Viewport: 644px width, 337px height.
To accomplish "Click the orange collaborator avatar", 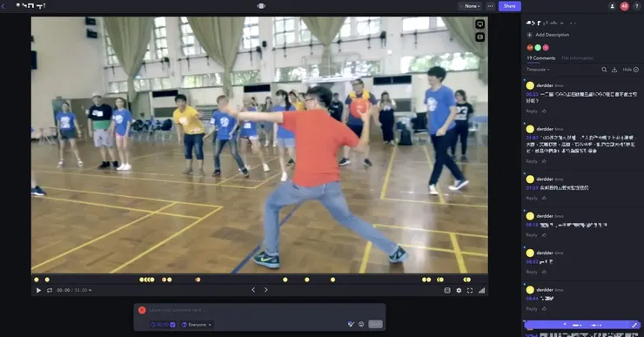I will tap(530, 48).
